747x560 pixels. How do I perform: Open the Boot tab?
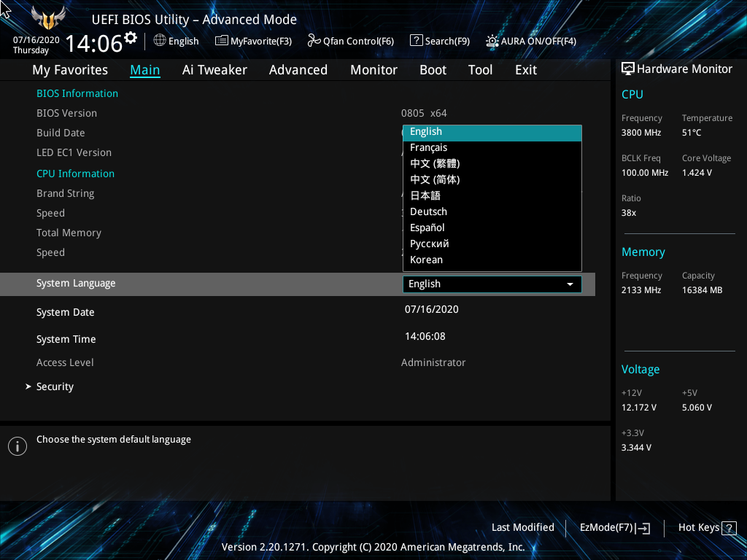coord(433,70)
